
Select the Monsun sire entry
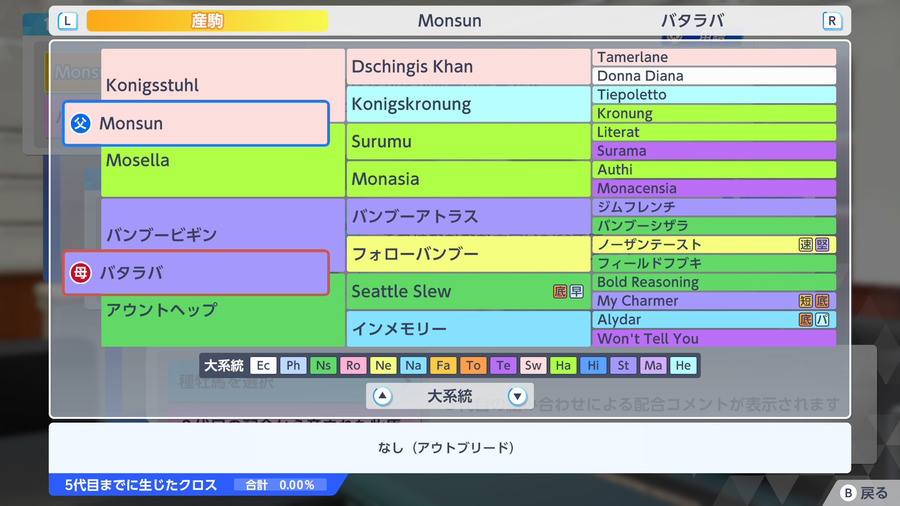196,123
